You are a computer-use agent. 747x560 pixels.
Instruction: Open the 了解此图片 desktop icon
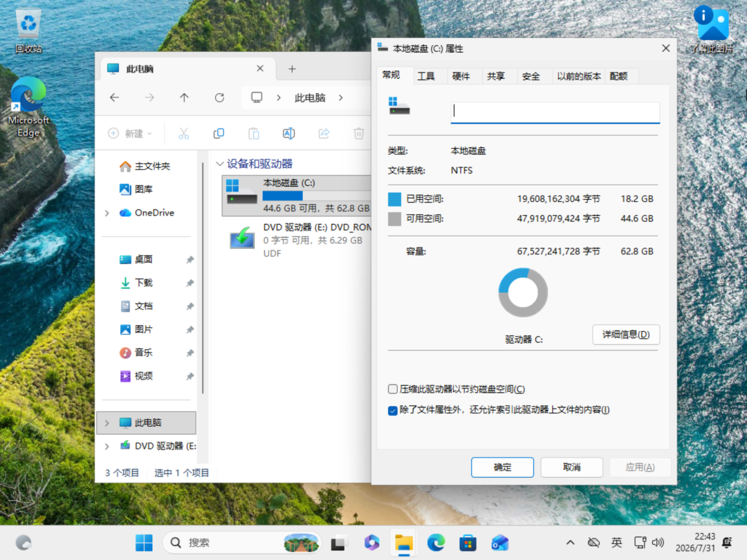coord(712,28)
